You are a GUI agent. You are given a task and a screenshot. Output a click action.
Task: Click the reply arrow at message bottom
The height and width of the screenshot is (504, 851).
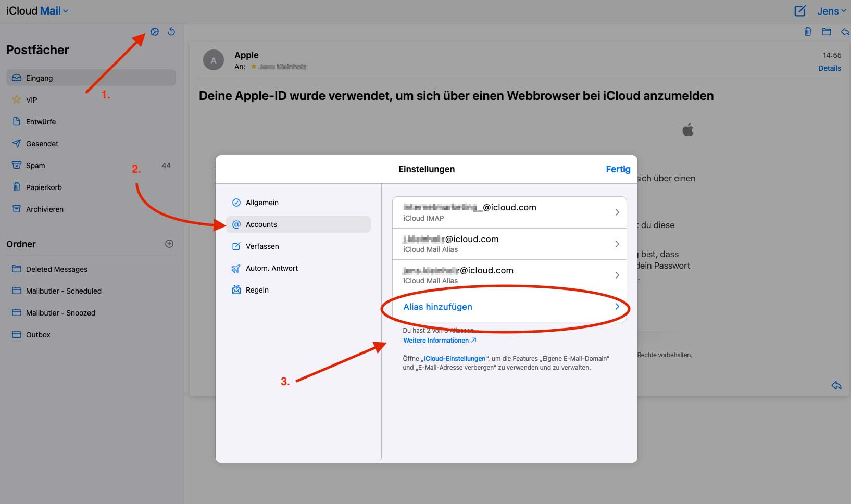coord(836,385)
